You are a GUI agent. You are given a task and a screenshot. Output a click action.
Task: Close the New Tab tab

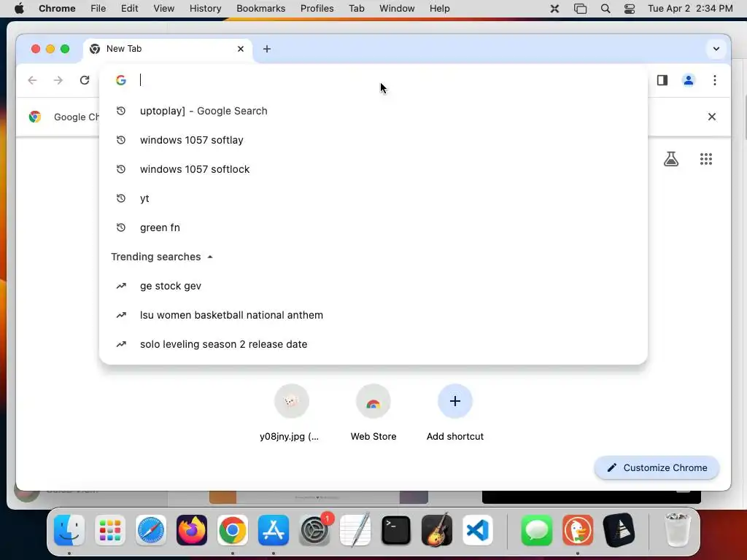point(241,49)
